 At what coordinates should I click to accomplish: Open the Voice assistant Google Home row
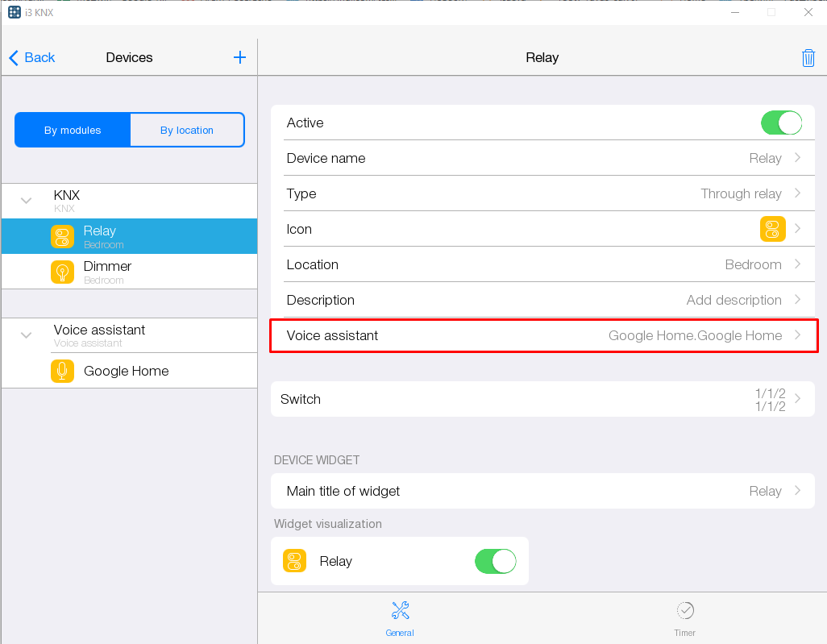(542, 335)
